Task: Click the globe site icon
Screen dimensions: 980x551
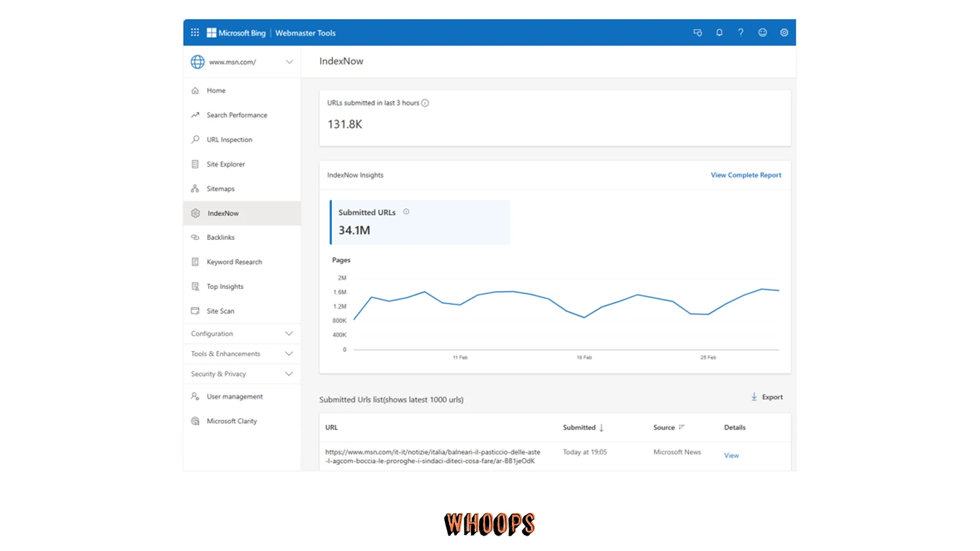Action: [197, 62]
